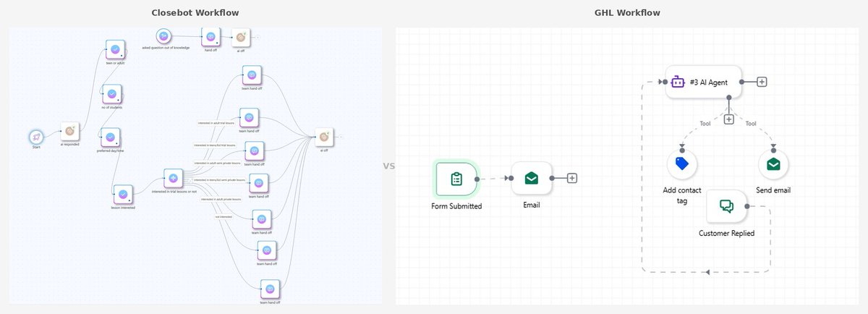Click the 'Customer Replied' caption text
The width and height of the screenshot is (868, 314).
coord(726,233)
